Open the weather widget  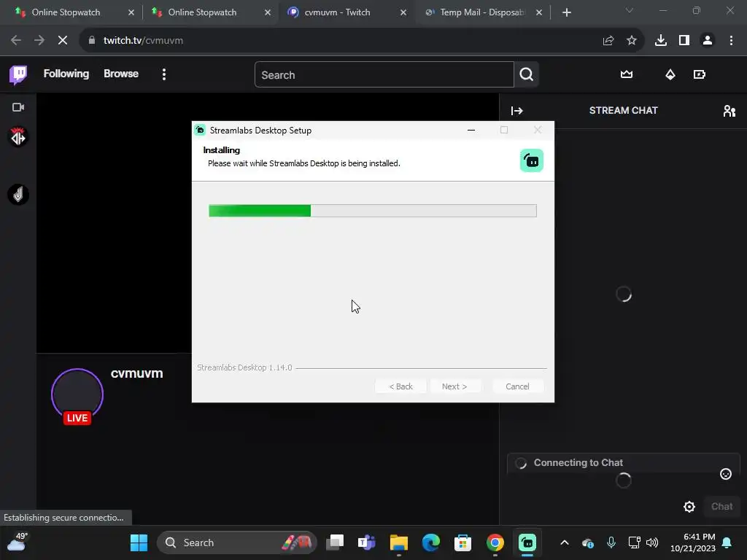(x=18, y=542)
